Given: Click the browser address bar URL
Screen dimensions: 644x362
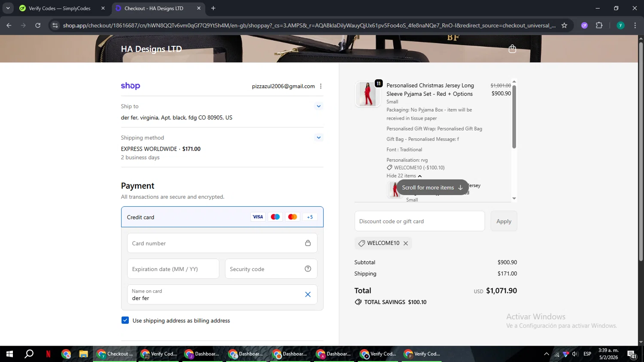Looking at the screenshot, I should coord(309,25).
